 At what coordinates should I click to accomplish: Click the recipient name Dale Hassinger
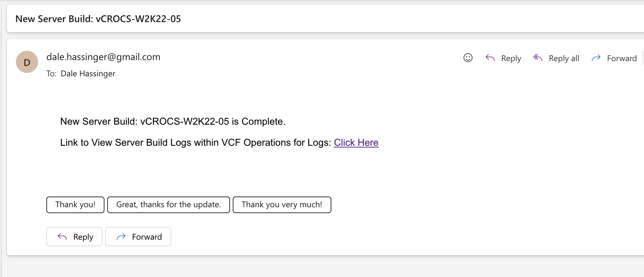[88, 74]
